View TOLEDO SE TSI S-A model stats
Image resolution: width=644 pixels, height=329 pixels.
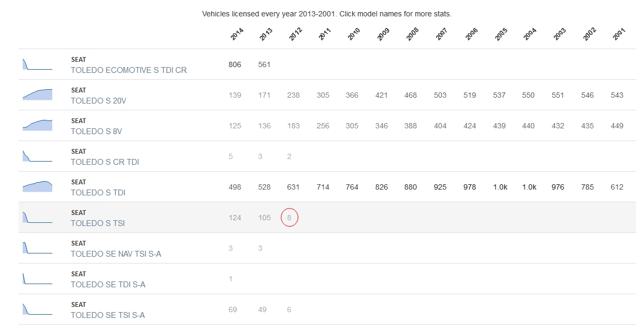pyautogui.click(x=108, y=315)
